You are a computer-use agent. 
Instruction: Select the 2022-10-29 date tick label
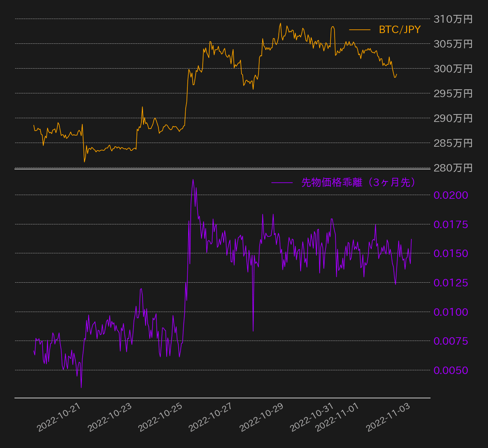pos(262,417)
